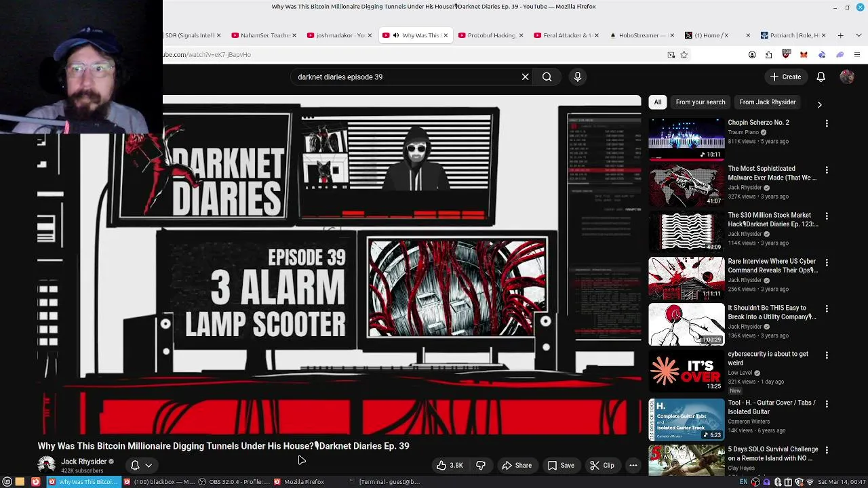Viewport: 868px width, 488px height.
Task: Like the video with 3.8K thumbs-up
Action: [450, 465]
